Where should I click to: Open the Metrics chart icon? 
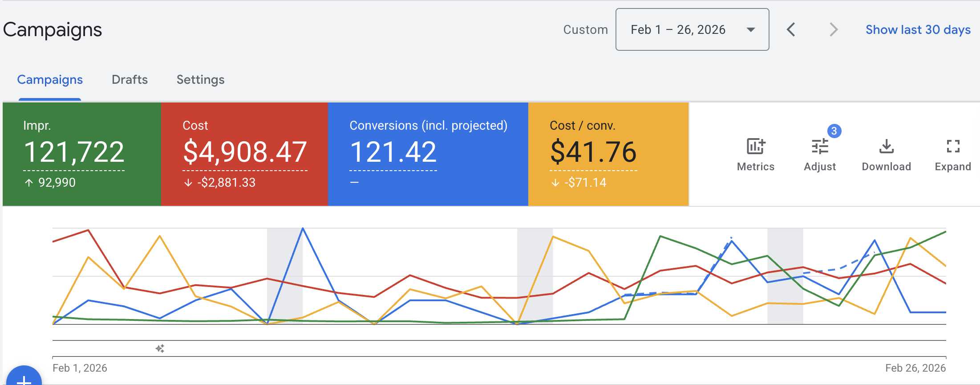pos(755,147)
